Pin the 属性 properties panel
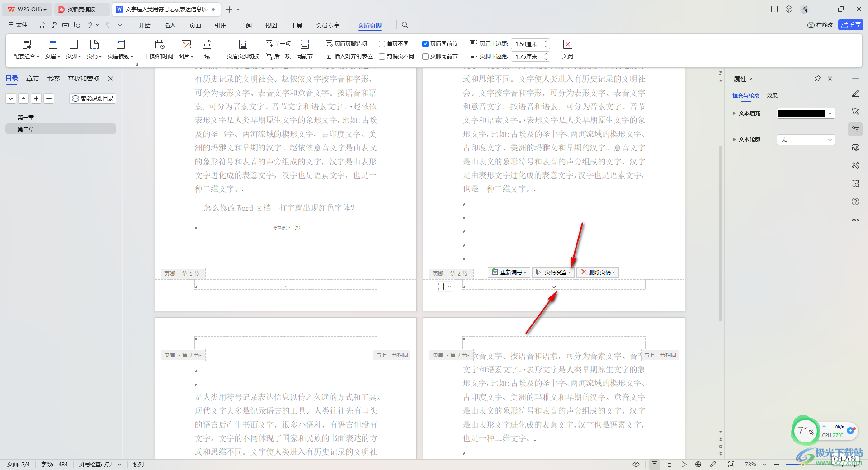 817,79
